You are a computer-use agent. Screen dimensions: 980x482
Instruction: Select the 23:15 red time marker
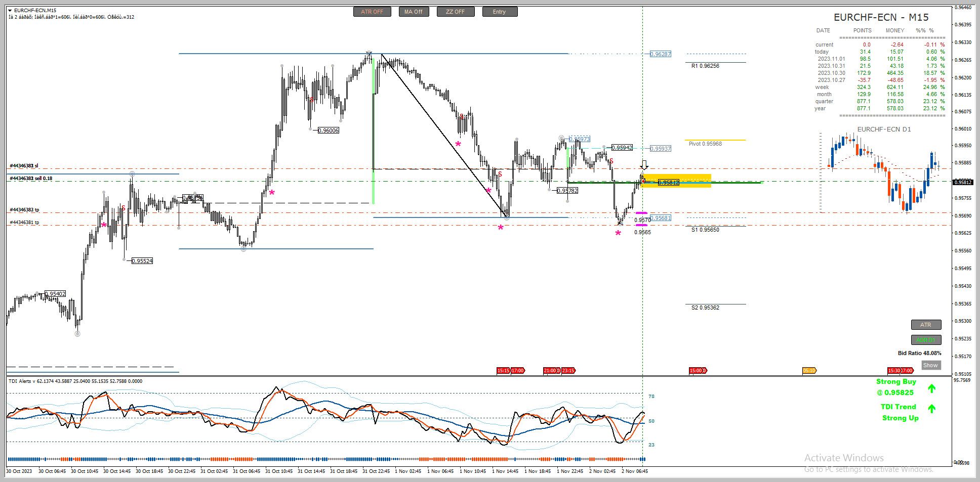568,371
